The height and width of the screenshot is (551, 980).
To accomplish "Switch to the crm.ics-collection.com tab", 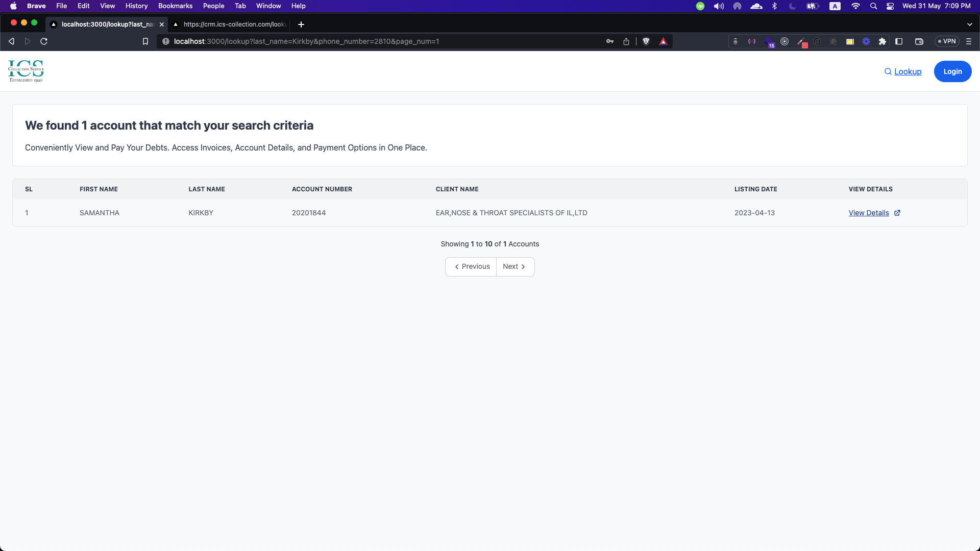I will click(x=232, y=24).
